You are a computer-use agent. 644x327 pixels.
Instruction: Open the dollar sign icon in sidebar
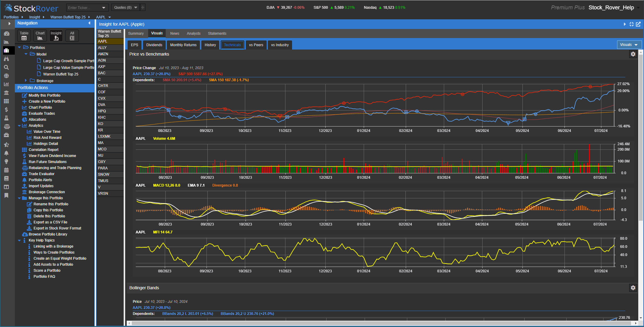coord(6,110)
